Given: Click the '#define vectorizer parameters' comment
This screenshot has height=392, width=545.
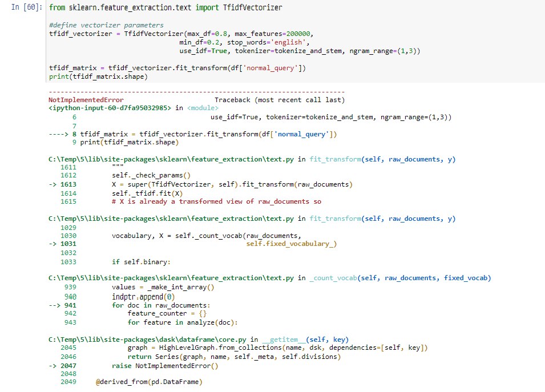Looking at the screenshot, I should pos(106,25).
